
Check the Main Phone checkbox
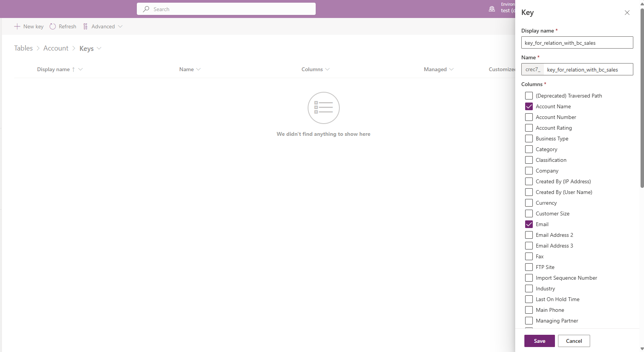[529, 310]
